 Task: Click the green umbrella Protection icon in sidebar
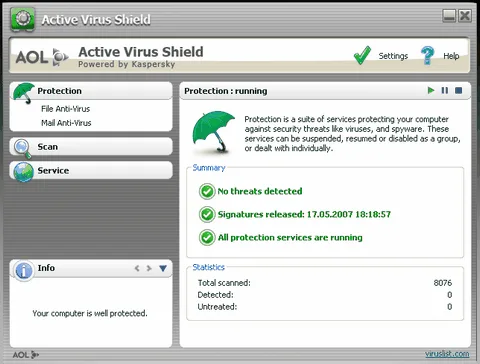(24, 92)
